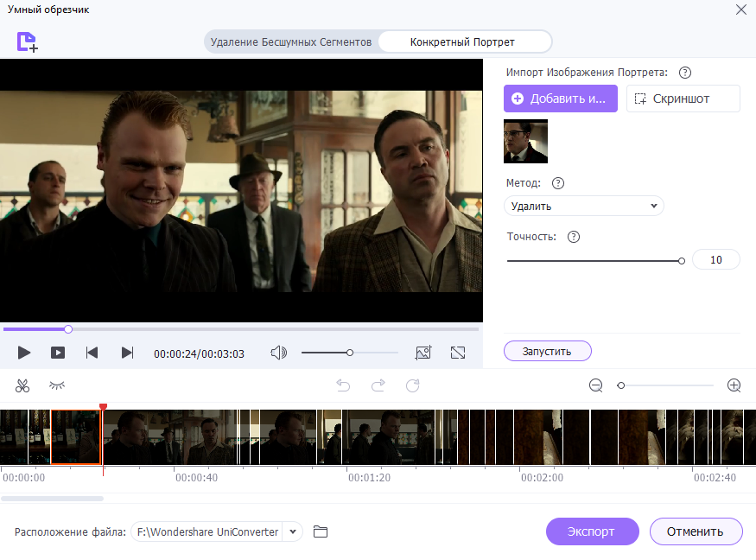Click the Скриншот button
The width and height of the screenshot is (756, 560).
pos(683,99)
